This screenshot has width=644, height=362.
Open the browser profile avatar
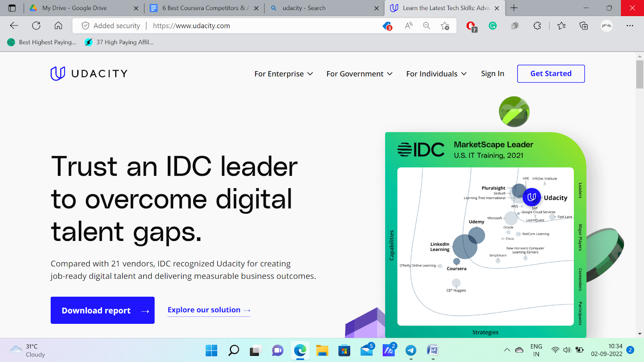tap(607, 26)
